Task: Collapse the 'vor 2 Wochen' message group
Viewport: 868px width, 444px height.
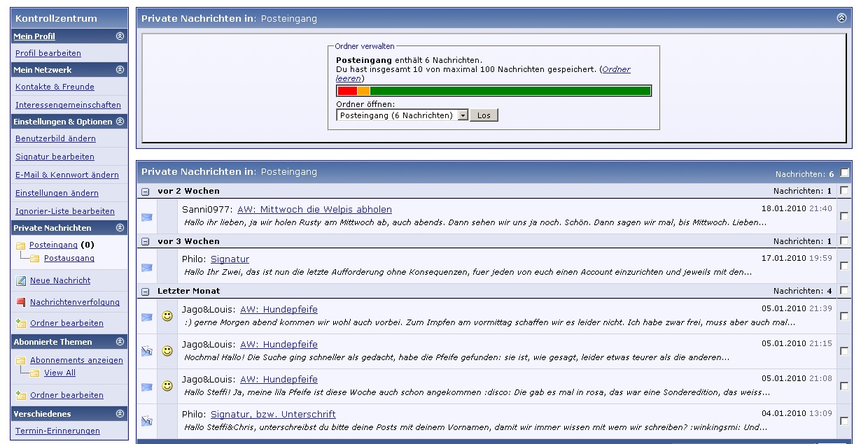Action: (146, 192)
